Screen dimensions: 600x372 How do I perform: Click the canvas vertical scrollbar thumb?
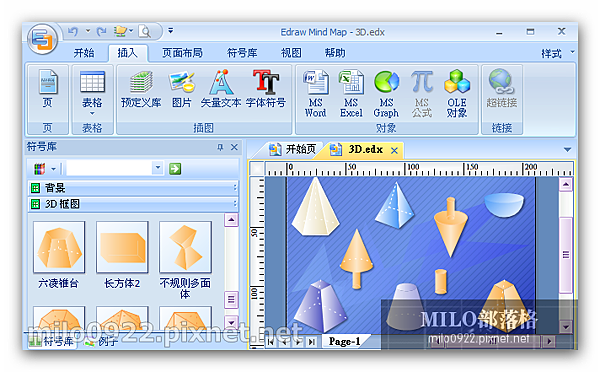pyautogui.click(x=566, y=255)
